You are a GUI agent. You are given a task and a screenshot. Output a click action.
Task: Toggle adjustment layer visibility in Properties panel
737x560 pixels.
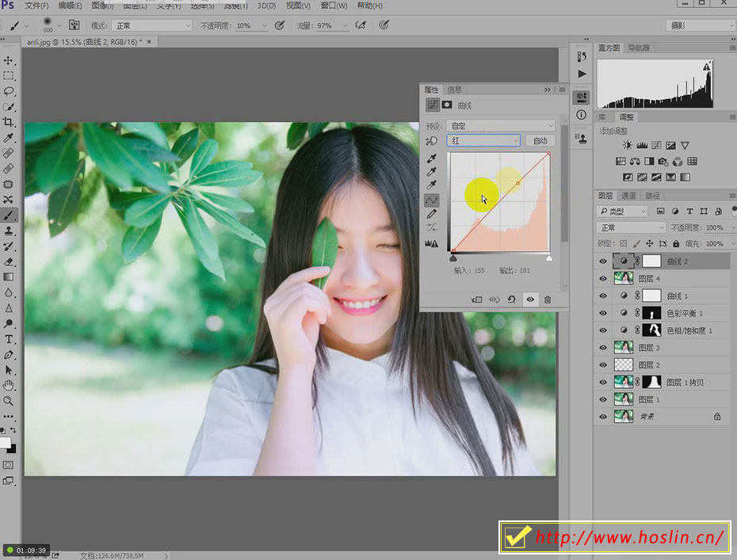pyautogui.click(x=530, y=299)
